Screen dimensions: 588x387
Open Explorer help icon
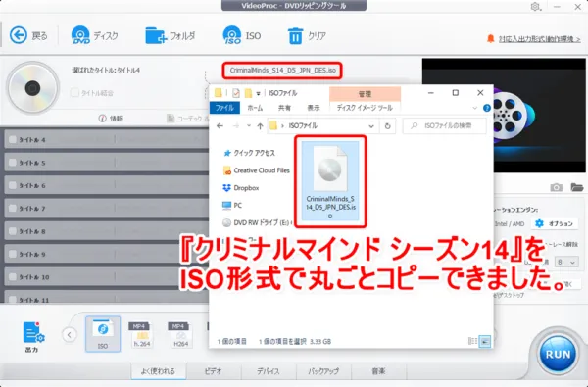click(487, 108)
